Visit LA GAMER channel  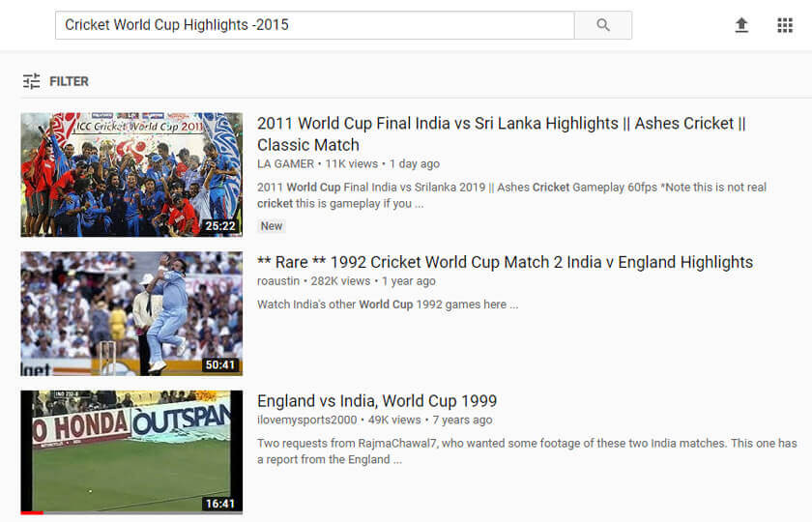click(x=285, y=164)
